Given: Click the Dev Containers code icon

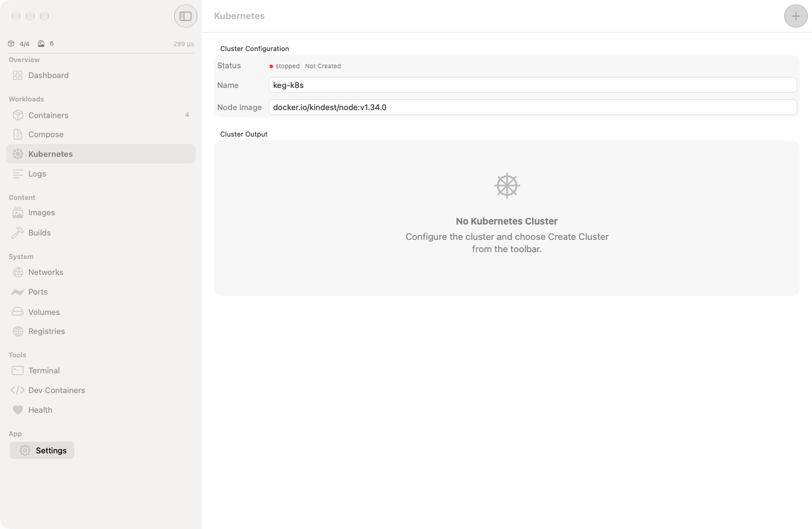Looking at the screenshot, I should tap(18, 390).
